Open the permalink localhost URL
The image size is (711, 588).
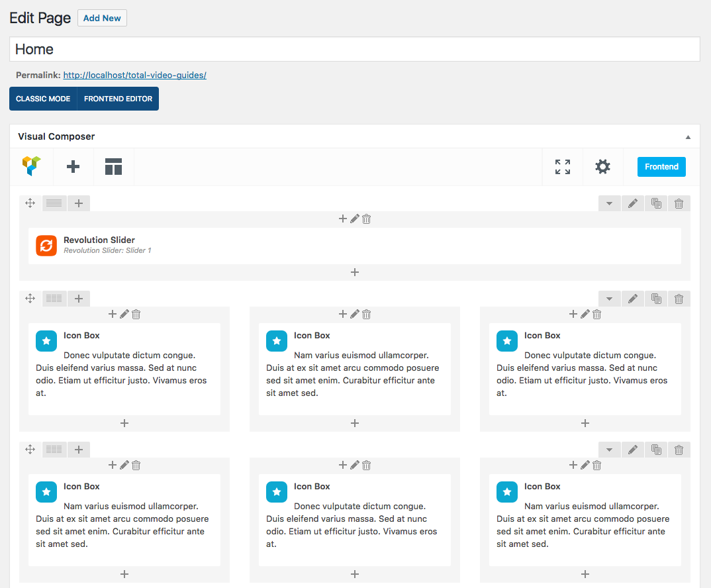tap(134, 75)
